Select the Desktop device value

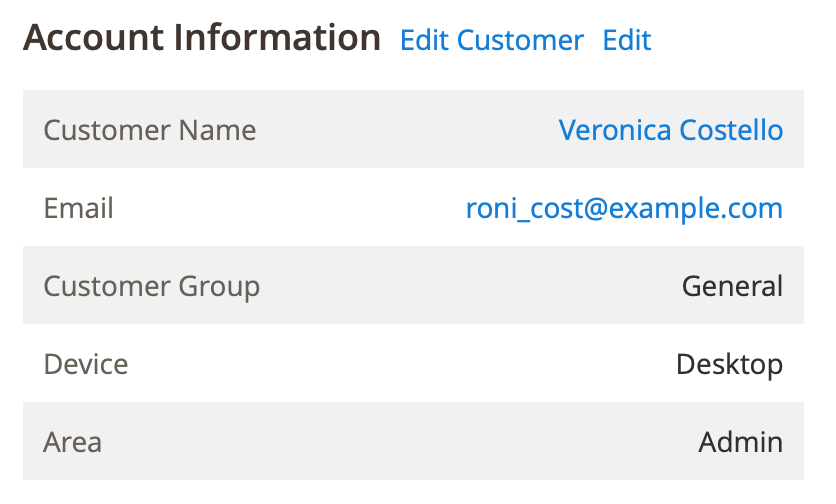click(729, 365)
